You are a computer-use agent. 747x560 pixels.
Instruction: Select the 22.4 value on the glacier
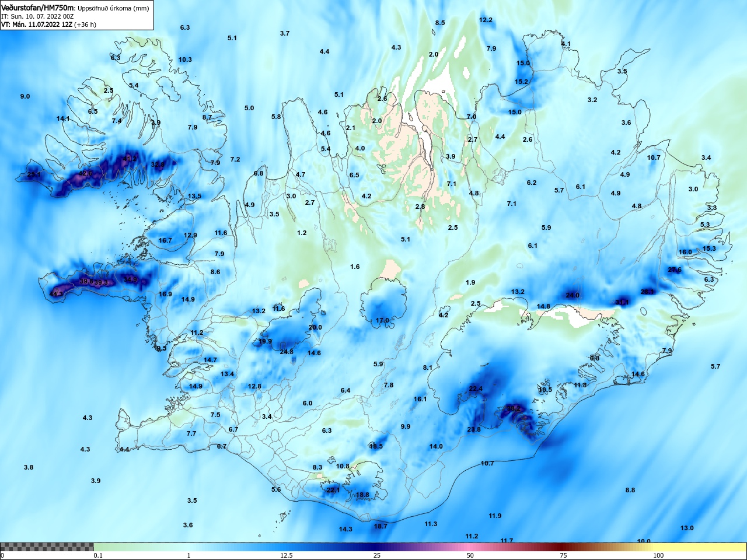476,388
